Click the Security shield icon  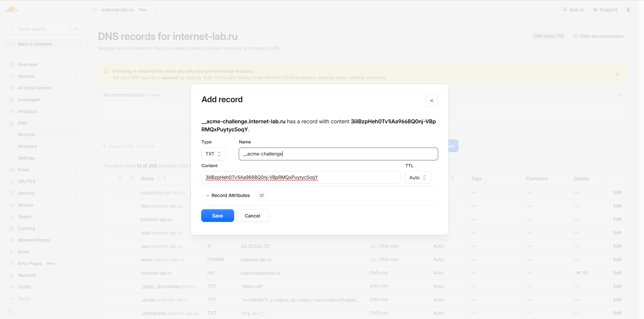pos(11,193)
